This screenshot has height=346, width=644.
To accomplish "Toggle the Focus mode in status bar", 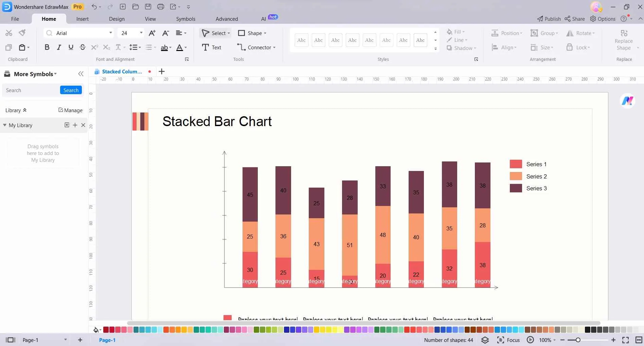I will [x=508, y=340].
